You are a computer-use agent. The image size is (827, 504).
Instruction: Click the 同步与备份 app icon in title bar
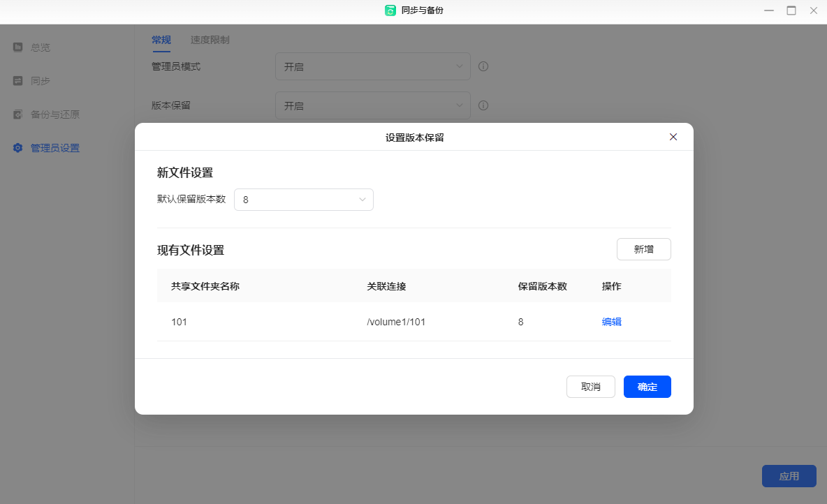390,10
